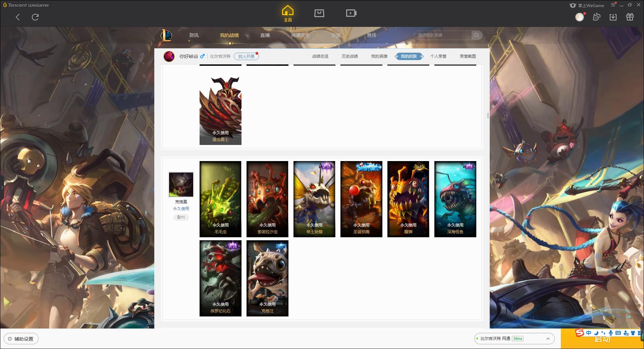
Task: Click the Sogou input method S logo
Action: [x=580, y=333]
